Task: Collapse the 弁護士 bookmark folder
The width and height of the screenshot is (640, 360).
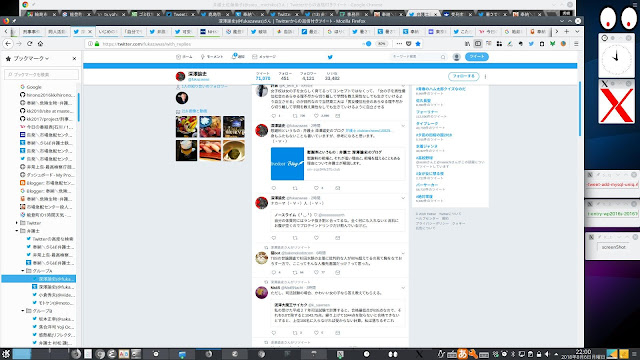Action: tap(17, 231)
